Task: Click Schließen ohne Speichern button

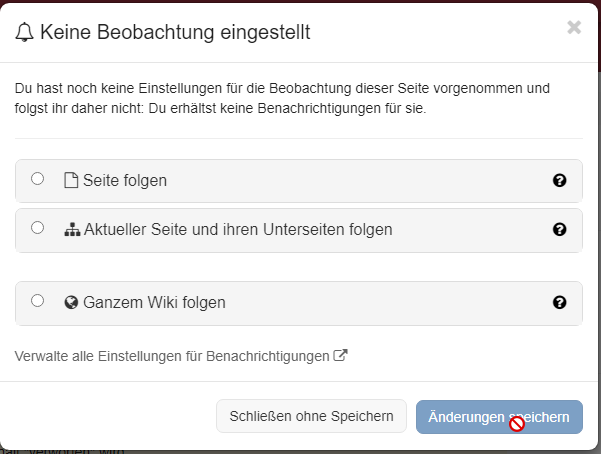Action: [311, 416]
